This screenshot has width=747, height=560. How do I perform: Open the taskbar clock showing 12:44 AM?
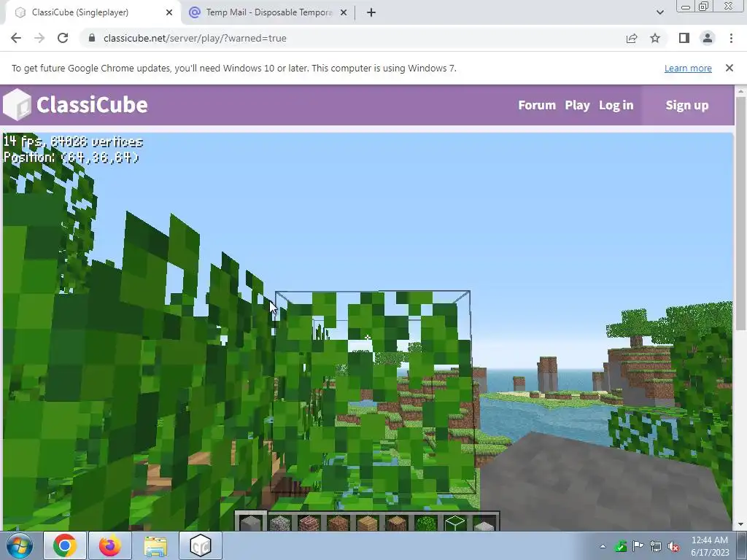point(710,546)
